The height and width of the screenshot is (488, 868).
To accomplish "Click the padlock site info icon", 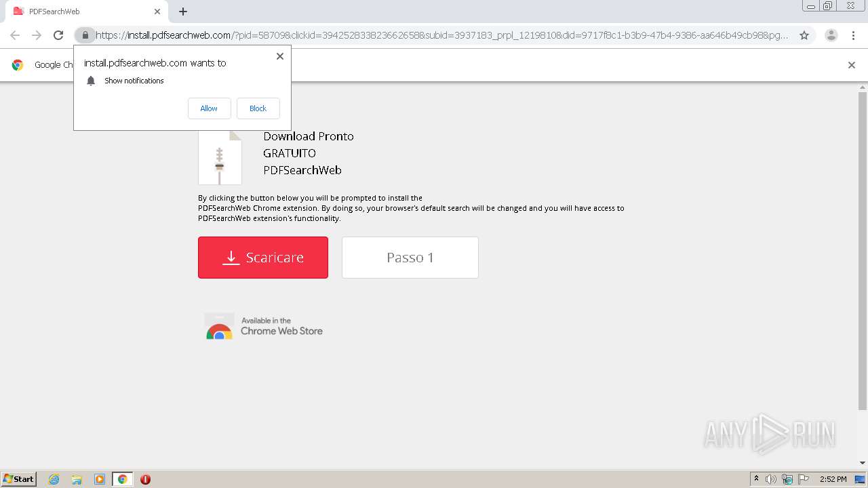I will [85, 35].
